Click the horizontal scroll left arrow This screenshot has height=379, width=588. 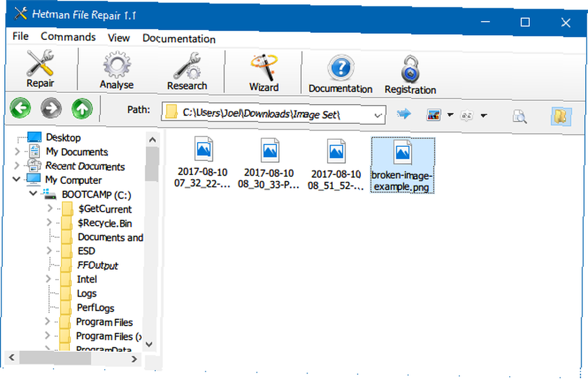(x=12, y=357)
